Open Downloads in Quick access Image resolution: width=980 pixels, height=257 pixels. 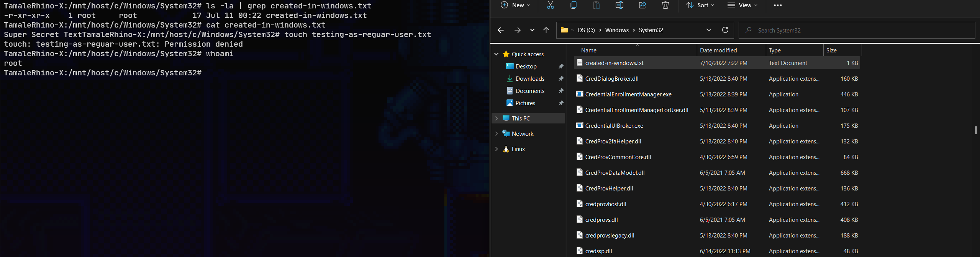(530, 79)
